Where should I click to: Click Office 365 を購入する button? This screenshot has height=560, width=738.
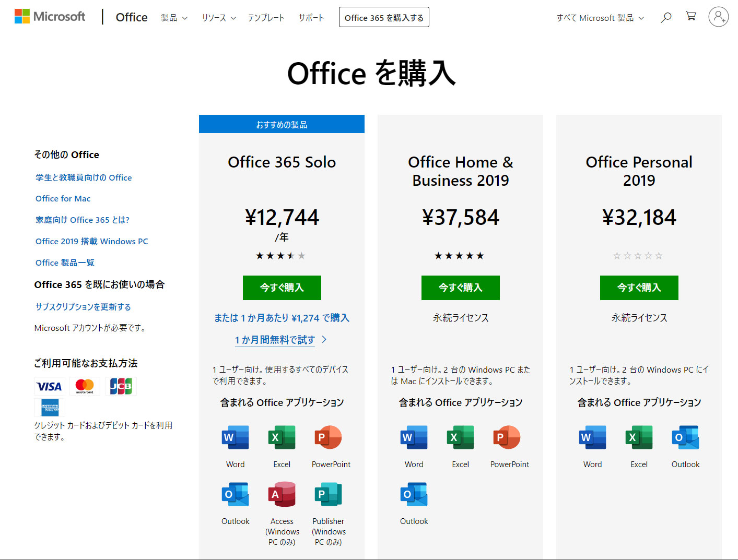384,17
